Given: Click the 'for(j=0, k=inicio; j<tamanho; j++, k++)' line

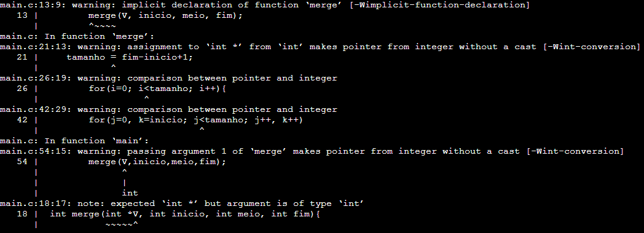Looking at the screenshot, I should pos(195,120).
